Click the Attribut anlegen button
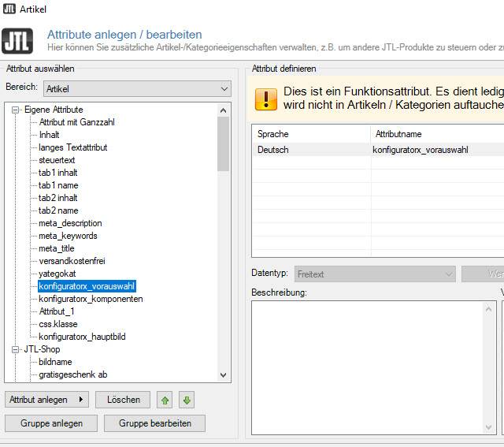The image size is (504, 447). point(47,400)
